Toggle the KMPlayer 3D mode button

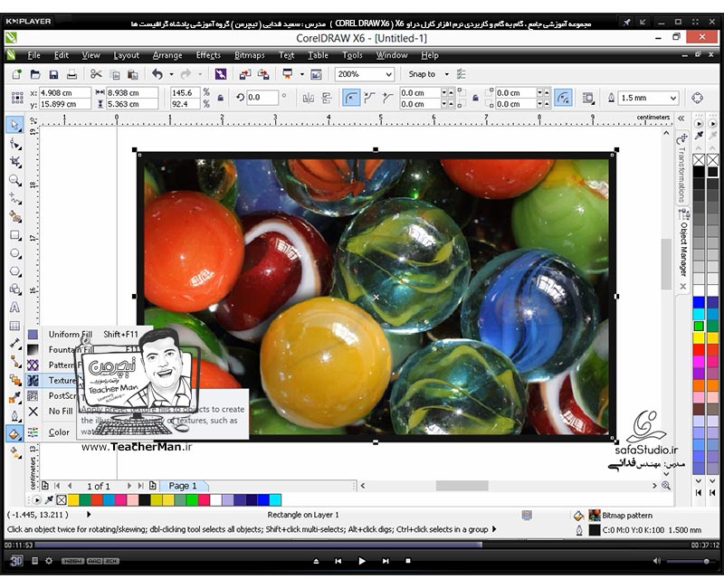click(16, 561)
